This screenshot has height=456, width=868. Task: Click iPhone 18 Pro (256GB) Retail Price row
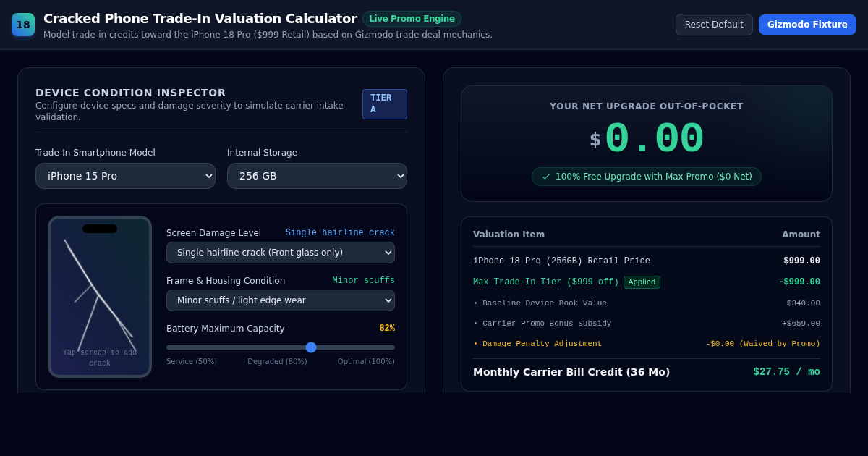(x=647, y=261)
